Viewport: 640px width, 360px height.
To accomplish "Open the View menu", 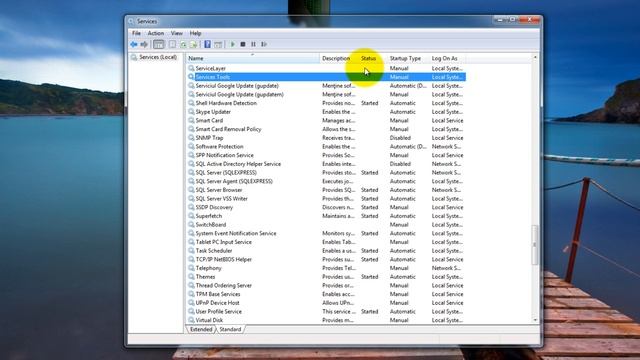I will (177, 33).
